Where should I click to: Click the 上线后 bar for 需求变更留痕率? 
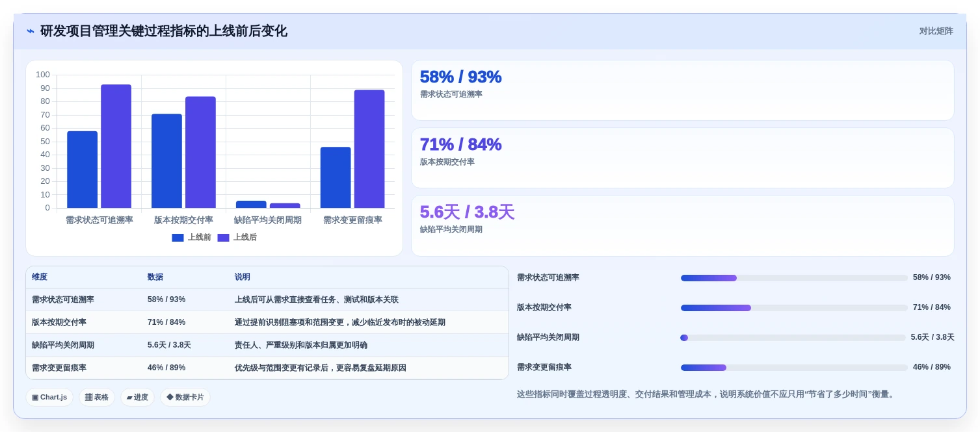tap(369, 149)
